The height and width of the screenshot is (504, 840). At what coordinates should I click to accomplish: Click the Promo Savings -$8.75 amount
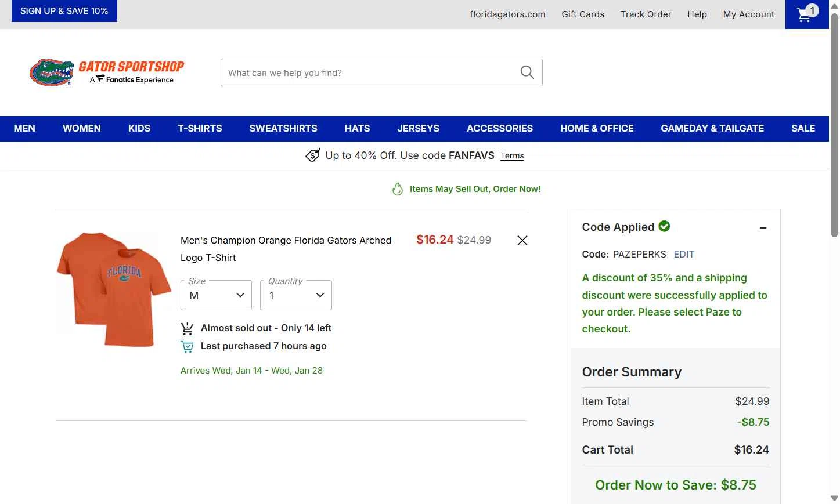tap(753, 422)
